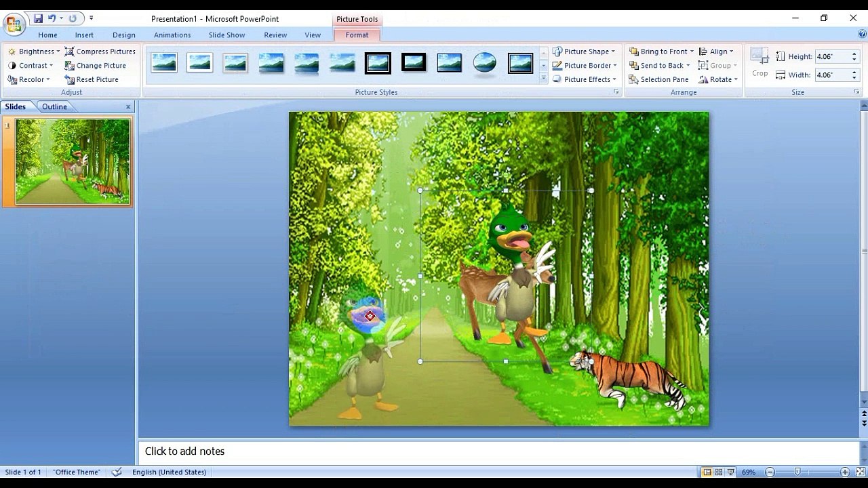Viewport: 868px width, 488px height.
Task: Switch to Normal view
Action: click(707, 472)
